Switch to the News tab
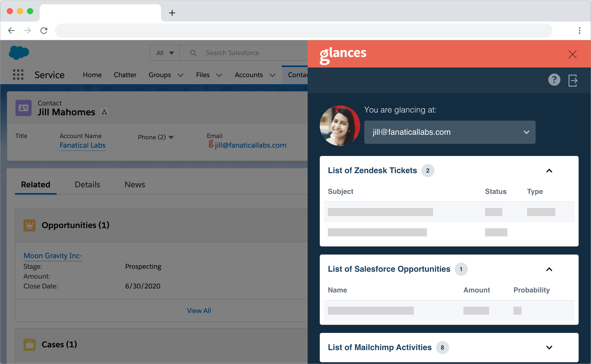This screenshot has height=364, width=591. [135, 185]
